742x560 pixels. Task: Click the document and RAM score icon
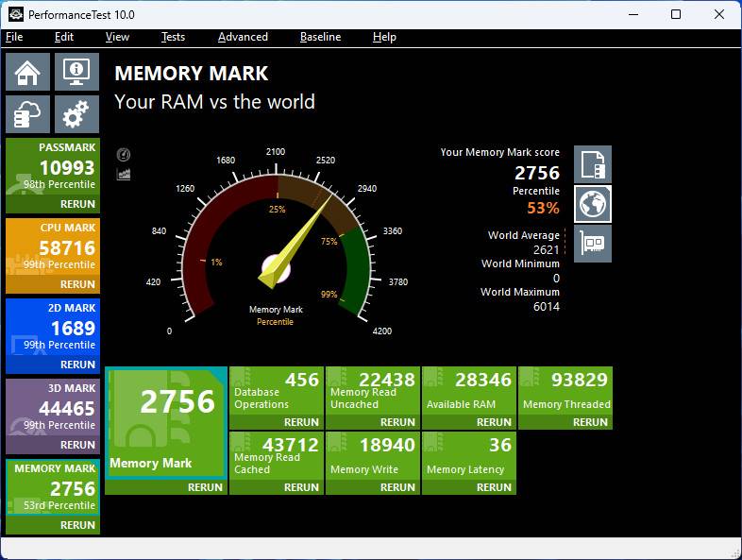(x=593, y=164)
